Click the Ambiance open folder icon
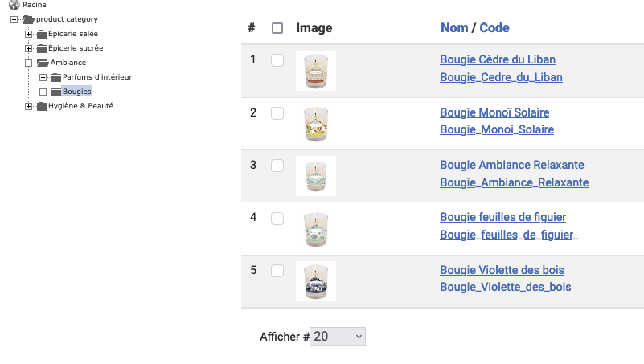Screen dimensions: 644x364 42,63
